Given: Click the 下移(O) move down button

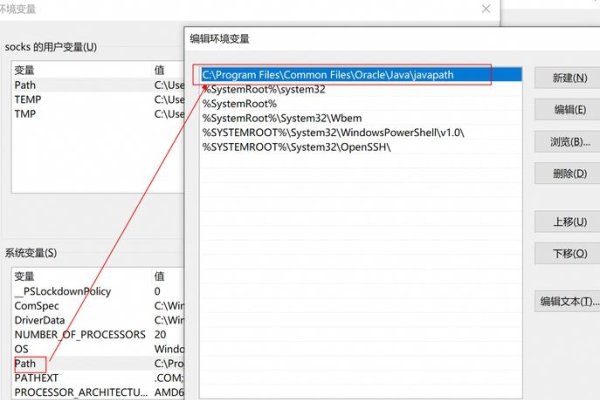Looking at the screenshot, I should 567,253.
